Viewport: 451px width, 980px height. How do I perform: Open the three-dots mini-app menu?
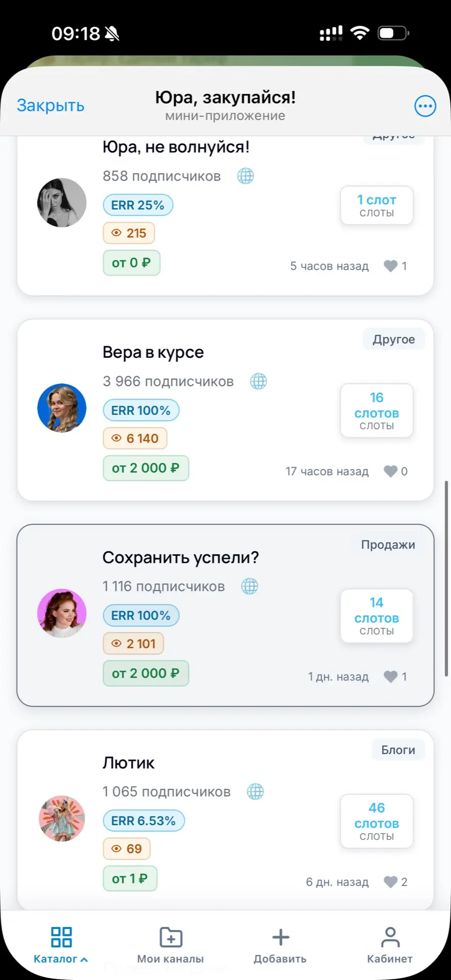(425, 106)
